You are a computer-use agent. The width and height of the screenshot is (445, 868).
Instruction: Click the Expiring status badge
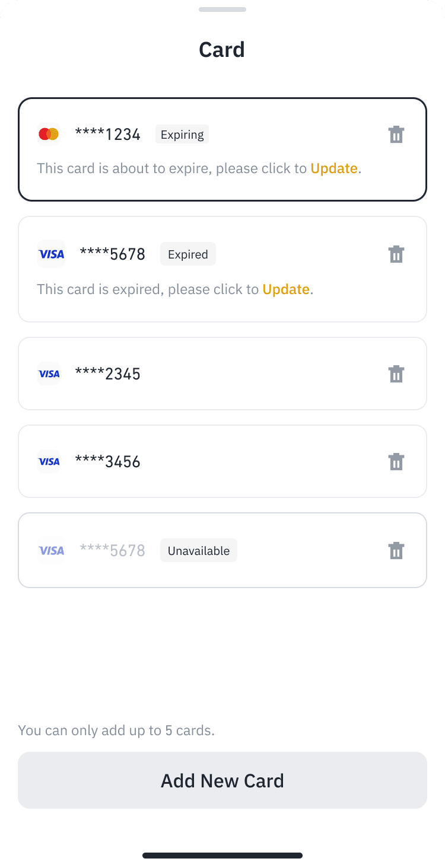coord(182,135)
